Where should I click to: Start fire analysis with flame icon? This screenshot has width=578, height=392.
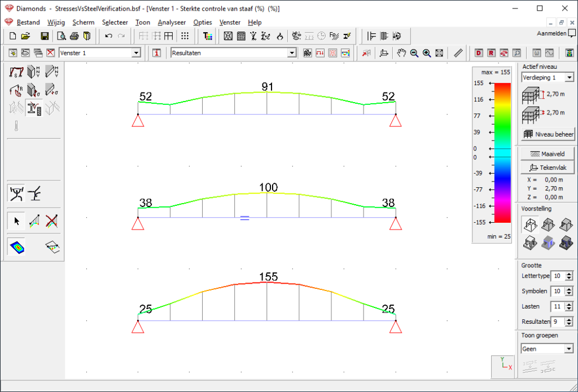coord(279,36)
